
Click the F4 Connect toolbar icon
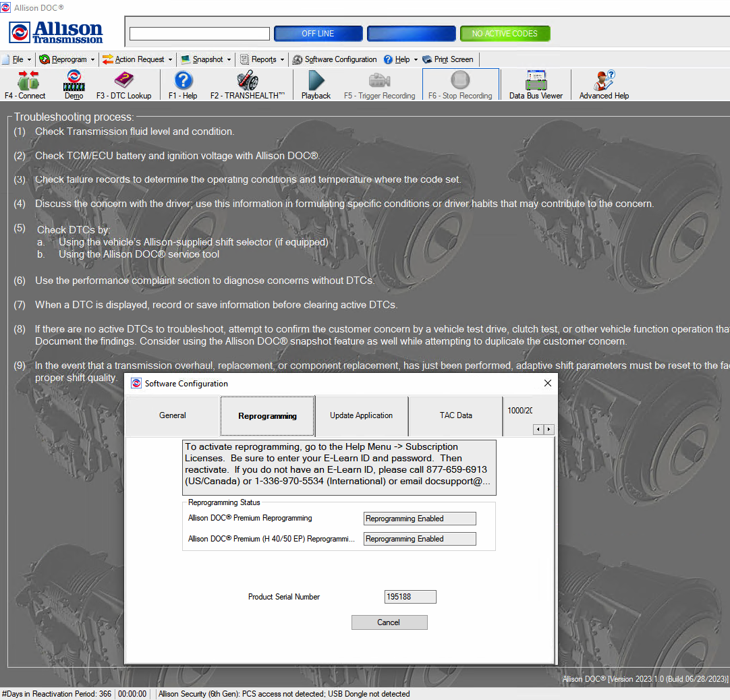pos(28,80)
